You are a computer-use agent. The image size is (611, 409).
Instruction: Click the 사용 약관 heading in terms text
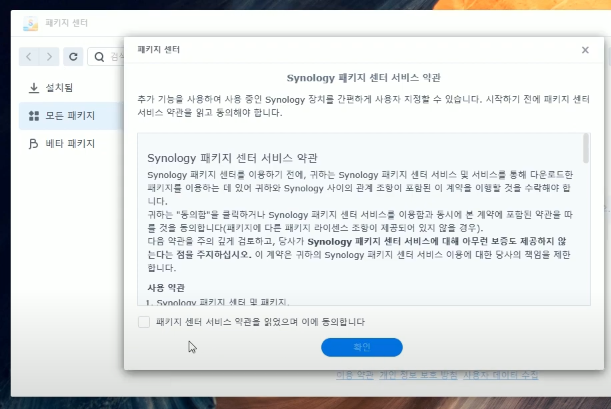[x=166, y=288]
